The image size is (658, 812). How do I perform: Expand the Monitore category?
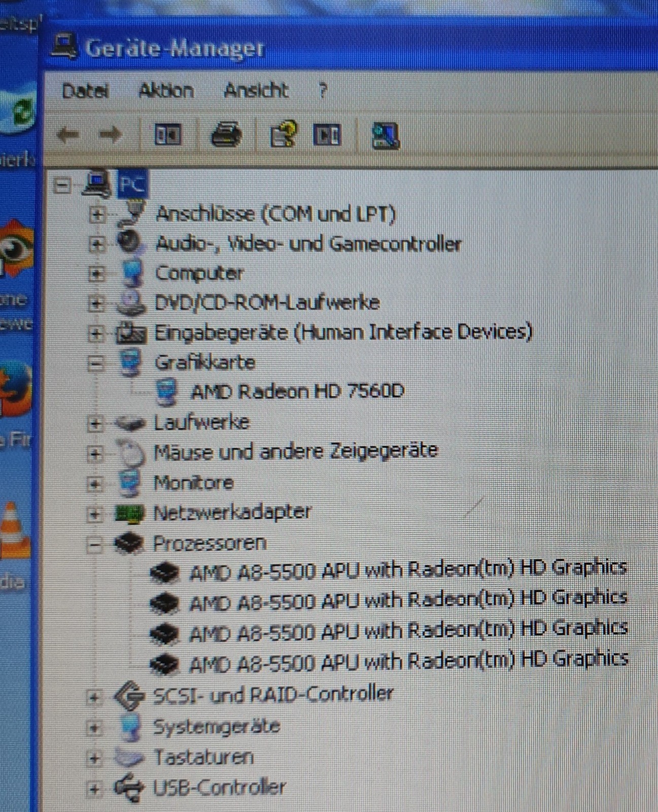94,484
